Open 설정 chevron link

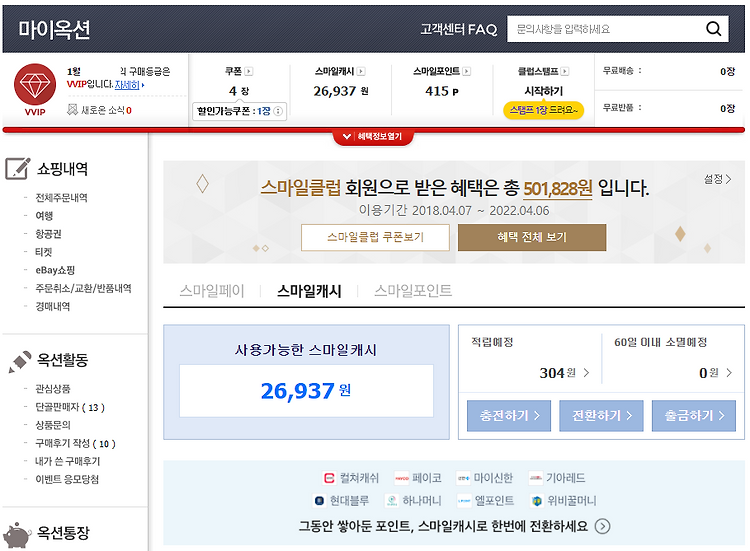pyautogui.click(x=717, y=179)
